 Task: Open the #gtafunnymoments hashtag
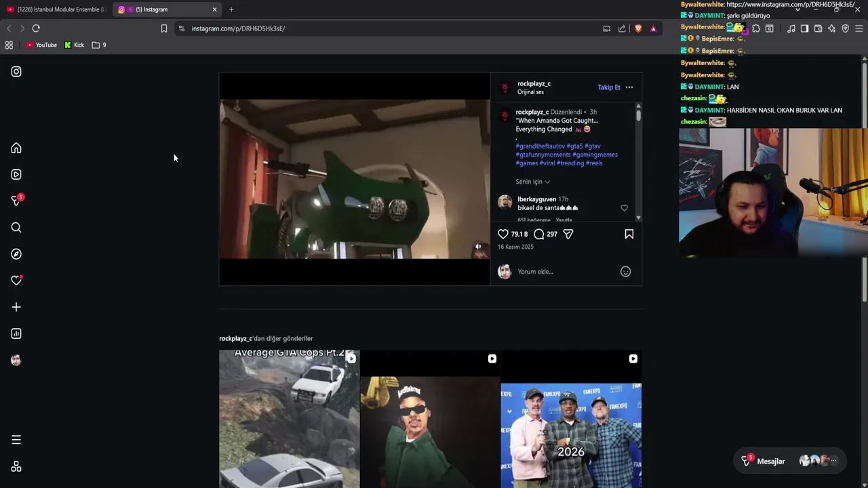coord(543,155)
